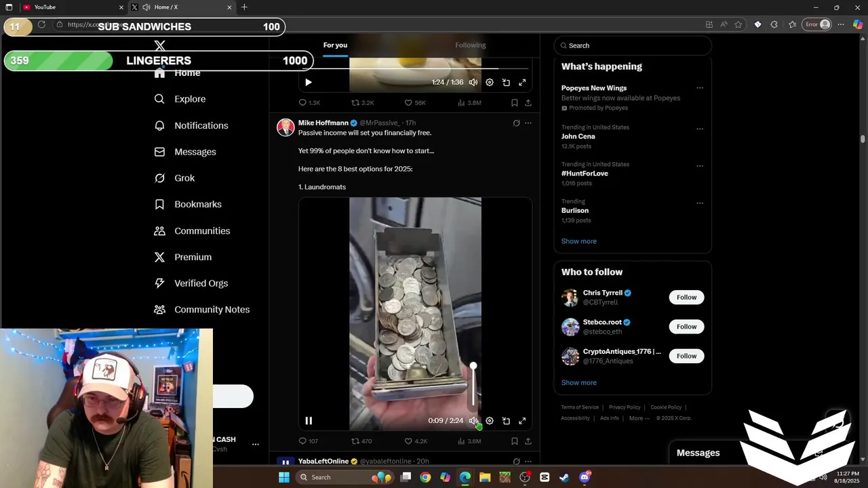Mute the laundromat video at 0:09 / 2:24
This screenshot has width=868, height=488.
(473, 421)
